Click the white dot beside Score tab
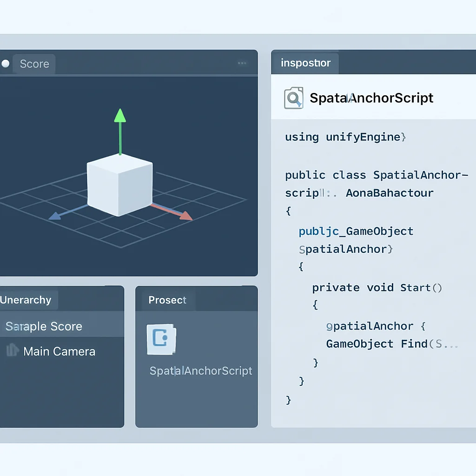The width and height of the screenshot is (476, 476). coord(6,63)
